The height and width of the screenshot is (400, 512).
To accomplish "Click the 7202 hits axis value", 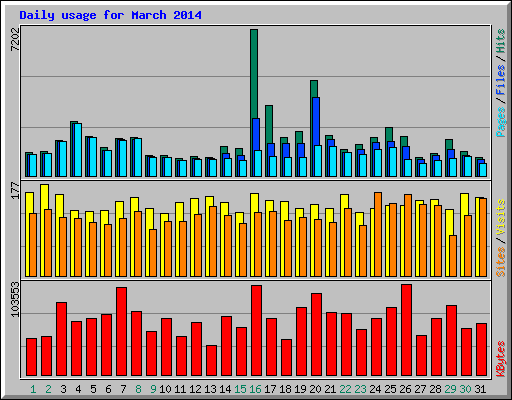I will point(16,39).
